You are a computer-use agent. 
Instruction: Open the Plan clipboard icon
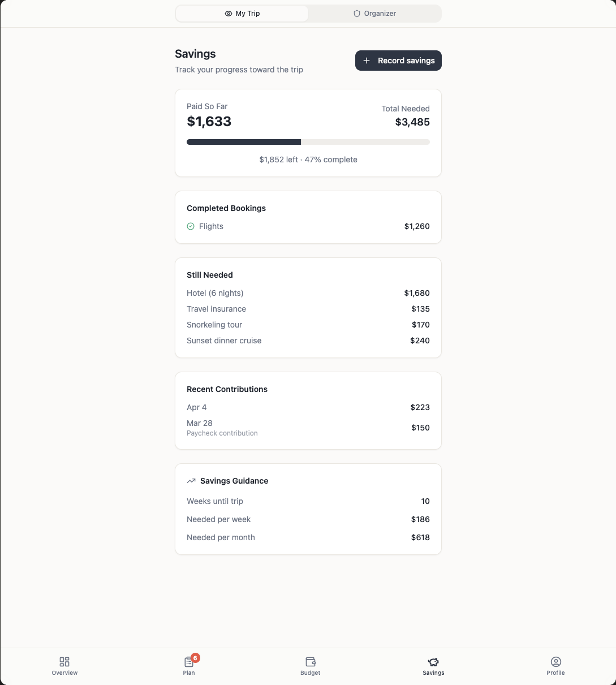tap(188, 662)
